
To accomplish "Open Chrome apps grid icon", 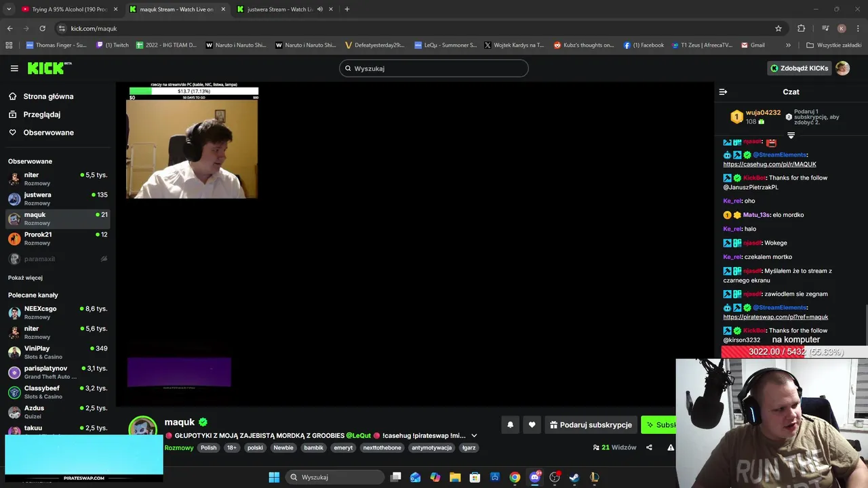I will [x=9, y=45].
